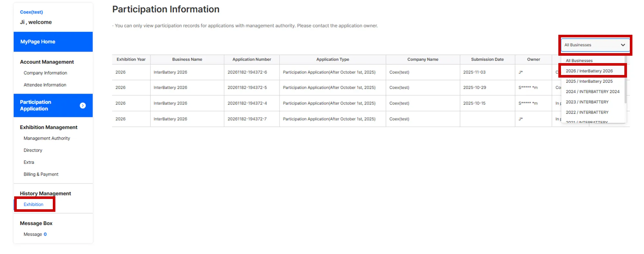
Task: Select 2025 / InterBattery 2025 option
Action: click(589, 81)
